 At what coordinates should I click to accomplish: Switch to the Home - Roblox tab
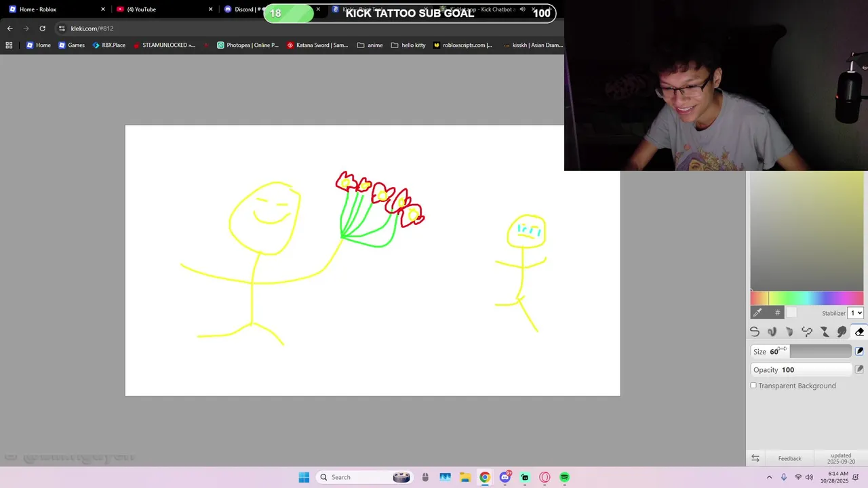54,9
